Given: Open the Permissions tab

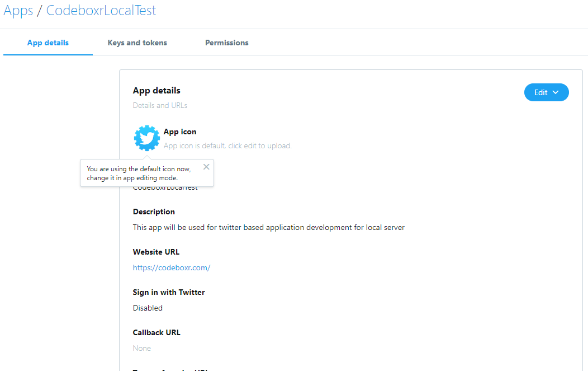Looking at the screenshot, I should coord(226,43).
